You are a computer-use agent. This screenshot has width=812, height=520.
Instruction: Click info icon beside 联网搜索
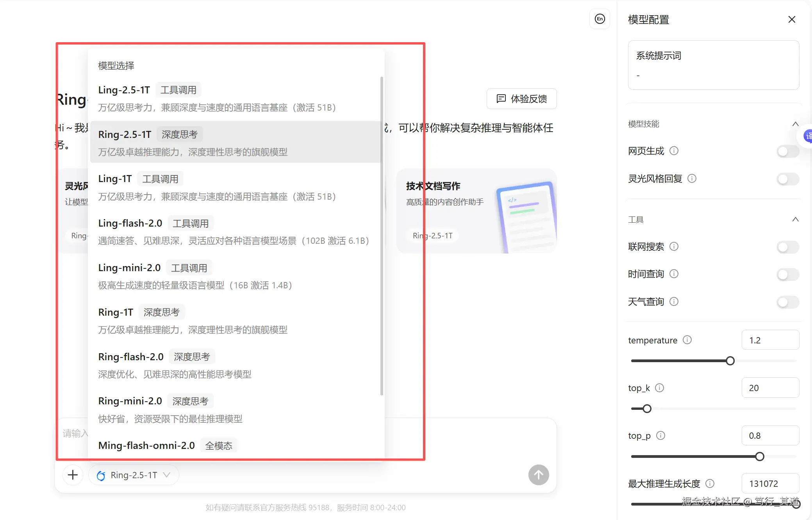coord(674,247)
